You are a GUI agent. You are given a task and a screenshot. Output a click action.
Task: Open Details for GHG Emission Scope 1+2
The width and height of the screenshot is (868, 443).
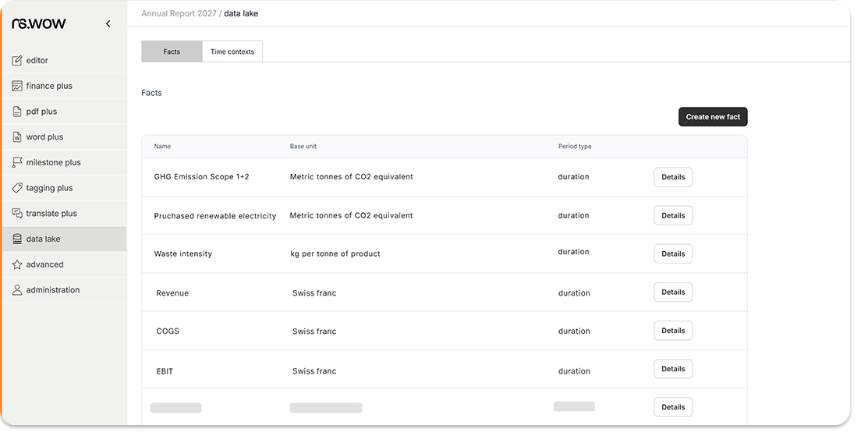click(x=672, y=177)
